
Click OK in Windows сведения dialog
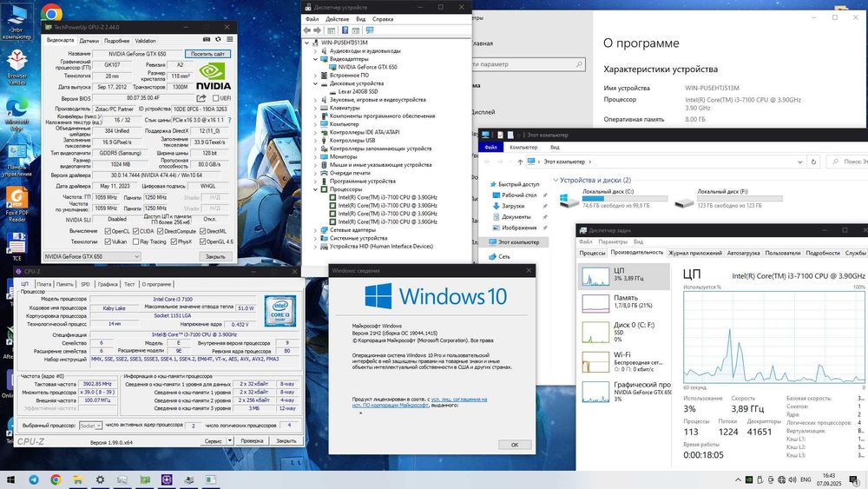514,445
